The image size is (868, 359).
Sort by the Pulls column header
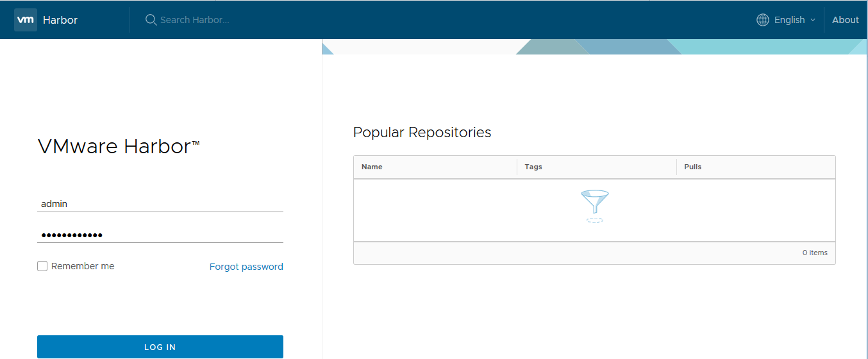coord(693,167)
